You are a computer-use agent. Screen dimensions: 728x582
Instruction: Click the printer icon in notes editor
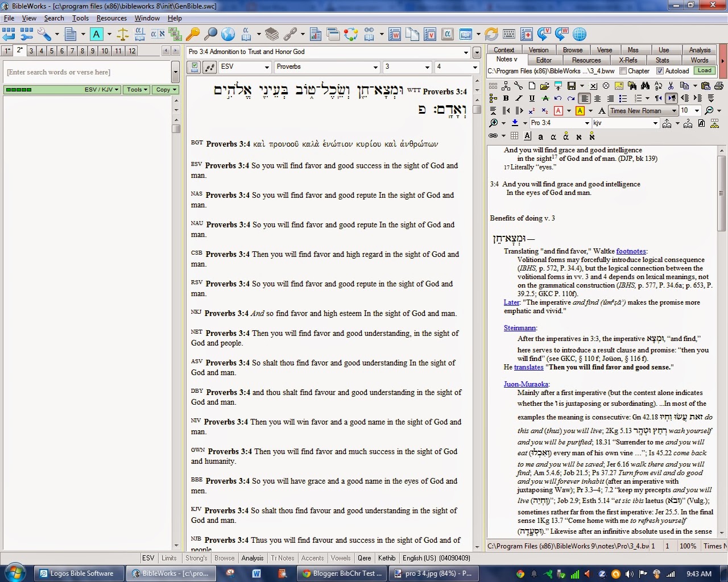click(x=719, y=86)
